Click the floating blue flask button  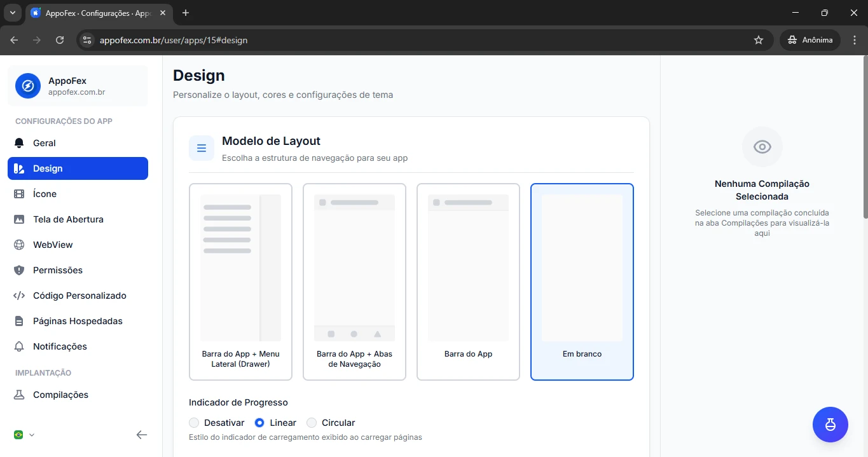pos(830,425)
